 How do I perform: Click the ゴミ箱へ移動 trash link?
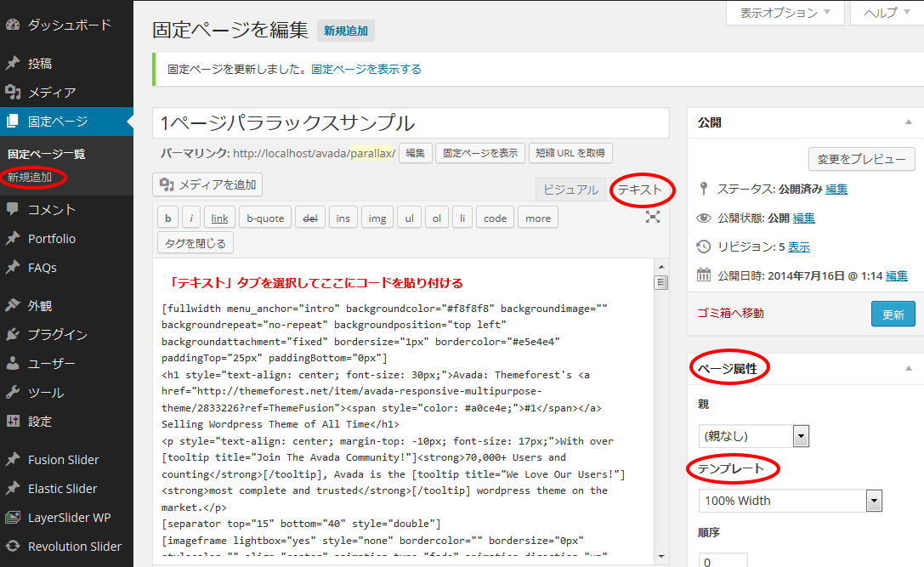(730, 313)
